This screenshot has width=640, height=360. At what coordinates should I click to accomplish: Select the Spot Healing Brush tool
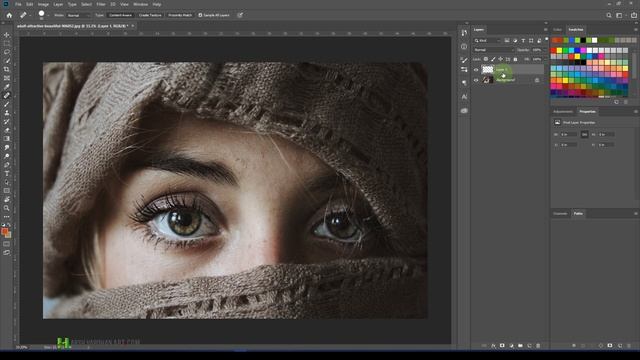(7, 95)
